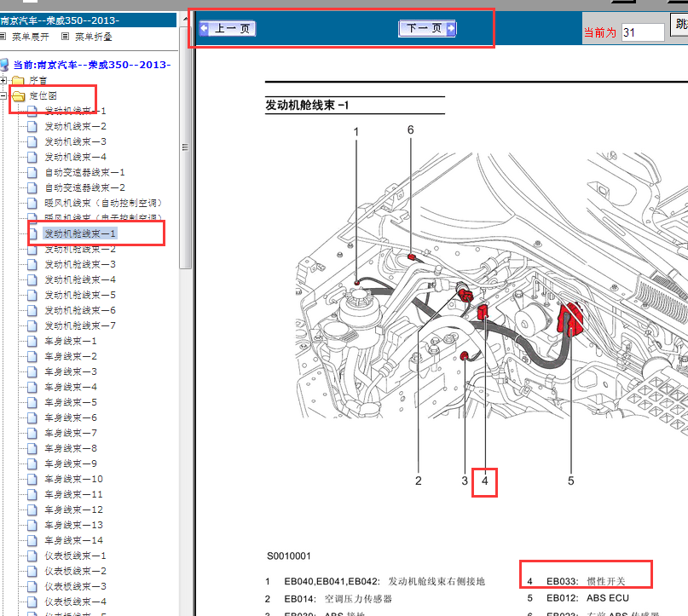Click document icon beside 车身线束—9
This screenshot has width=688, height=616.
pos(32,463)
